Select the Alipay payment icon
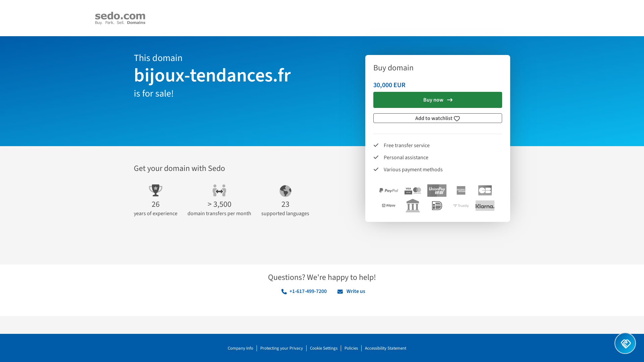 click(x=389, y=205)
